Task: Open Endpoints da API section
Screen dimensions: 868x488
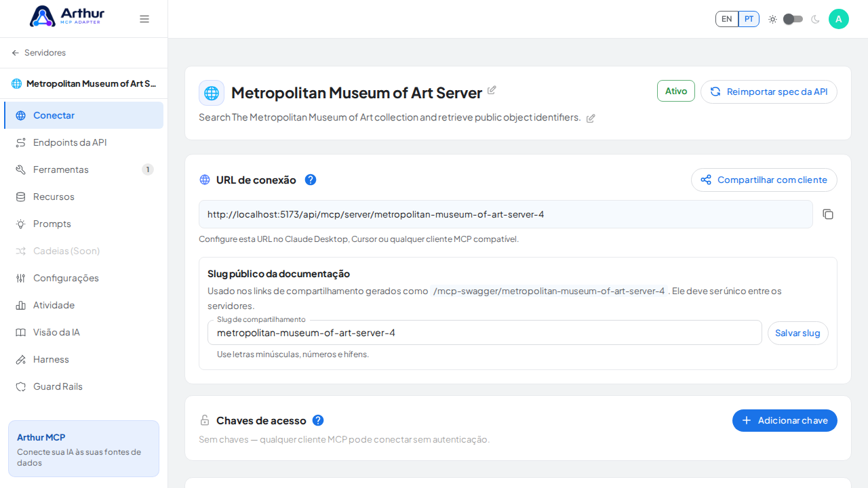Action: (83, 142)
